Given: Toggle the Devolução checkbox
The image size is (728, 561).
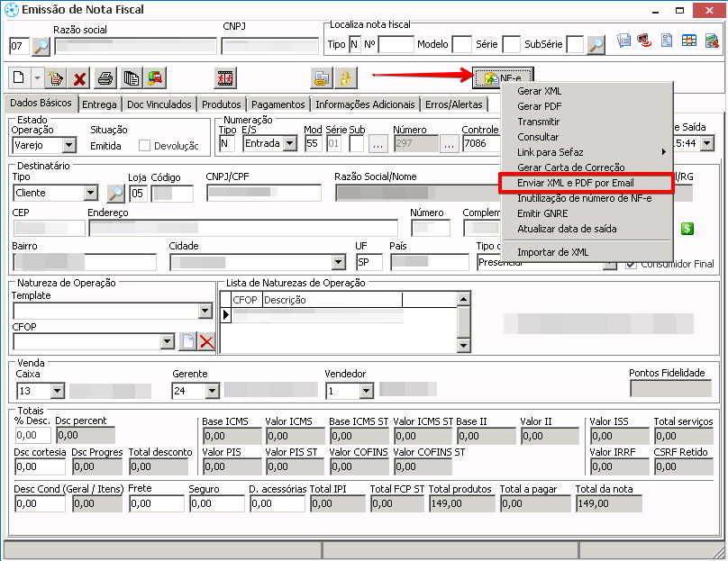Looking at the screenshot, I should pyautogui.click(x=144, y=146).
